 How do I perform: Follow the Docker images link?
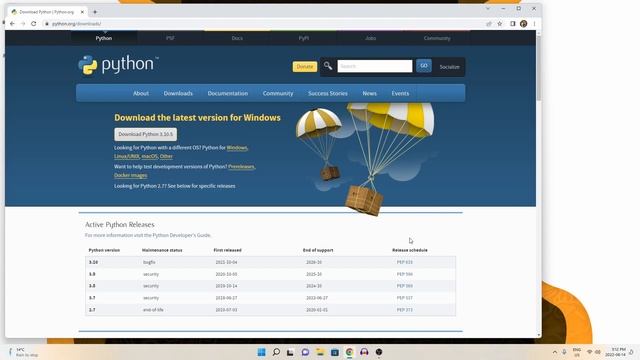131,175
